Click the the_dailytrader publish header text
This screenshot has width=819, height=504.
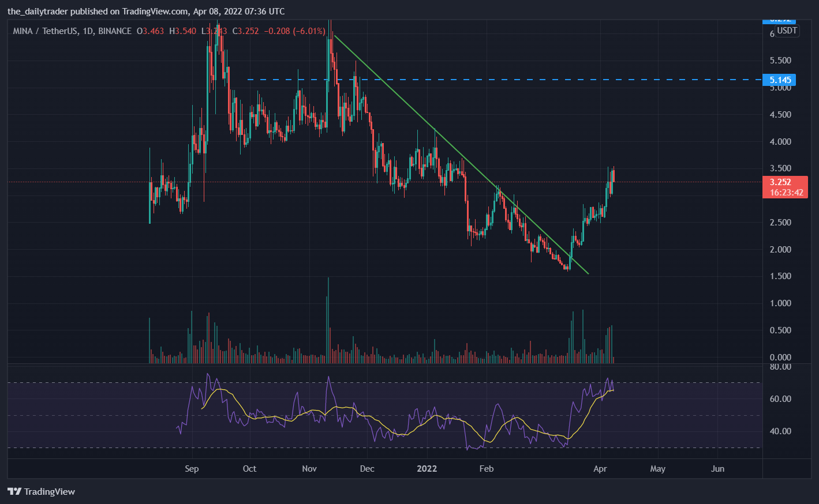pos(146,12)
